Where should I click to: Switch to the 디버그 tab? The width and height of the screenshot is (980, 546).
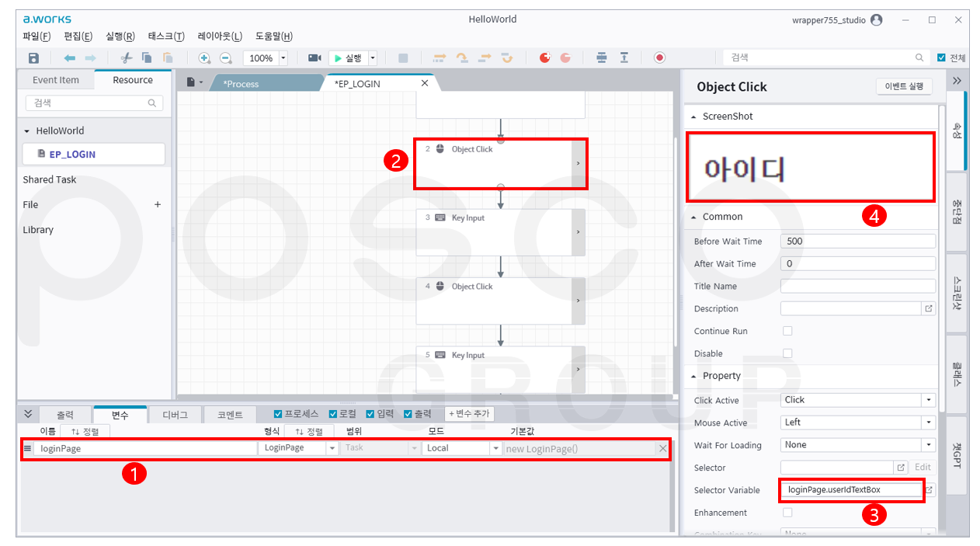(x=175, y=415)
